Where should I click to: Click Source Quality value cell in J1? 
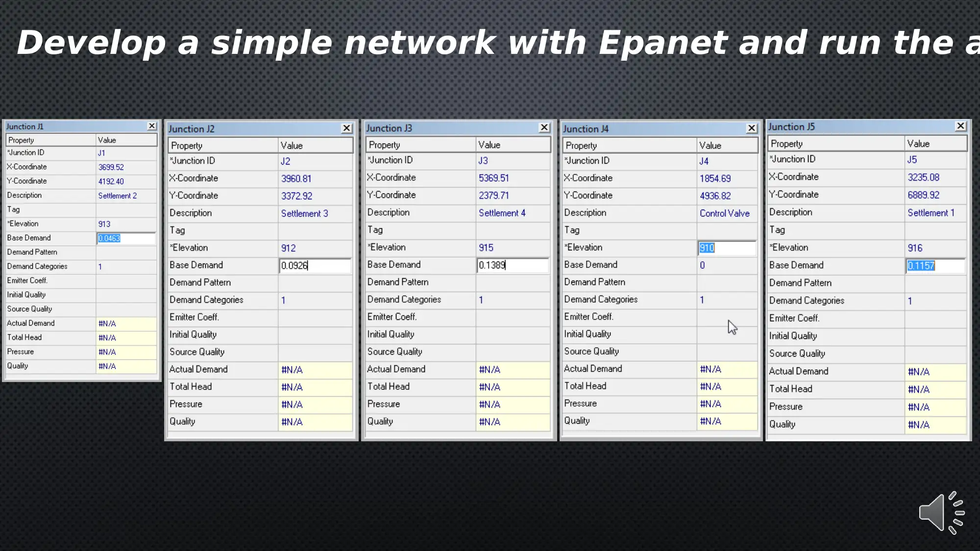(x=126, y=309)
